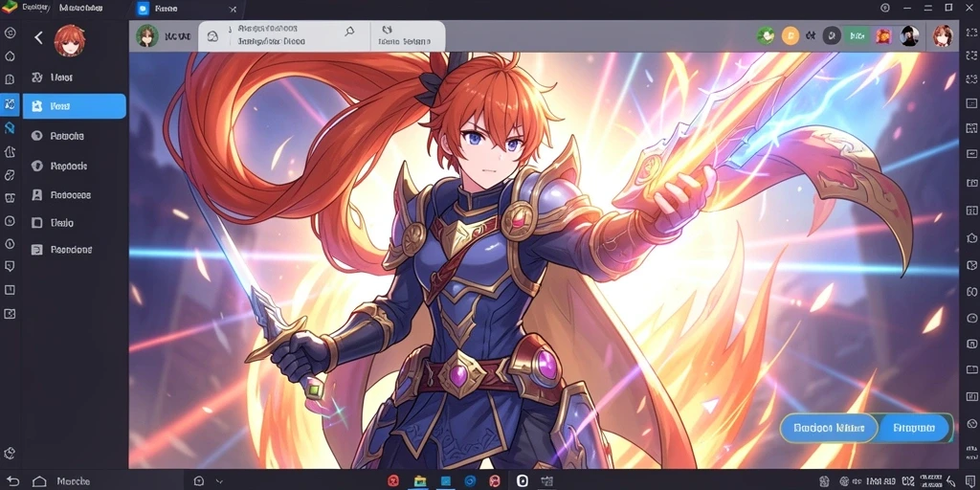Open the girl profile avatar at top right
The width and height of the screenshot is (980, 490).
click(x=943, y=35)
